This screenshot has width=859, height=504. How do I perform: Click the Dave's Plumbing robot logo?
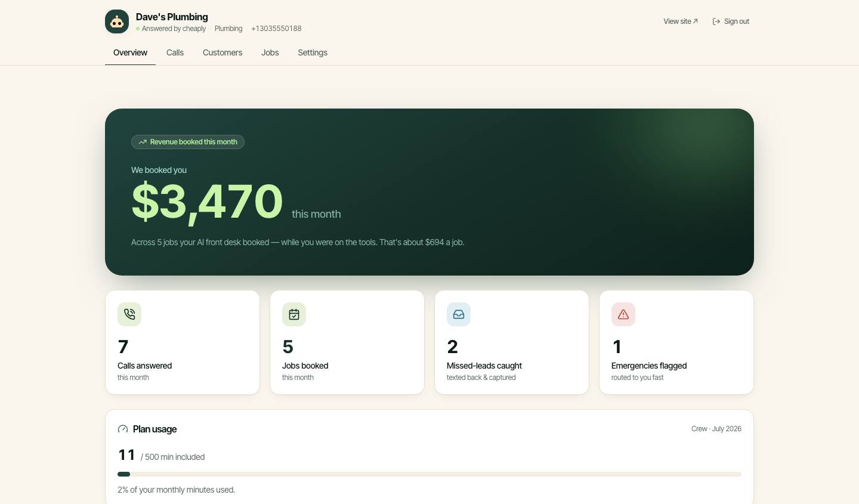(x=117, y=21)
